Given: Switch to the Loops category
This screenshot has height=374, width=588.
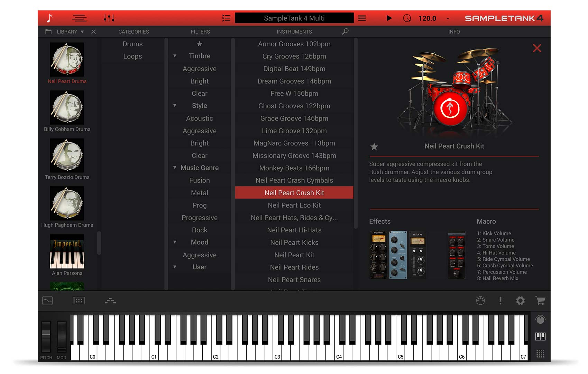Looking at the screenshot, I should [132, 56].
